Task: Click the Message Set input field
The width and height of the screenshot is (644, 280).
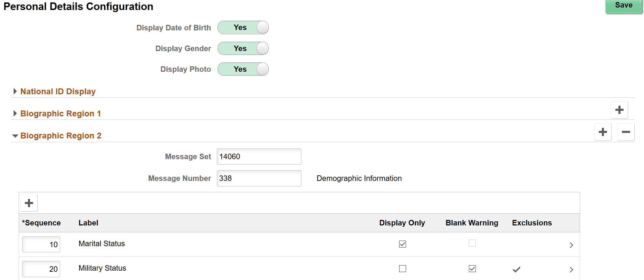Action: coord(259,157)
